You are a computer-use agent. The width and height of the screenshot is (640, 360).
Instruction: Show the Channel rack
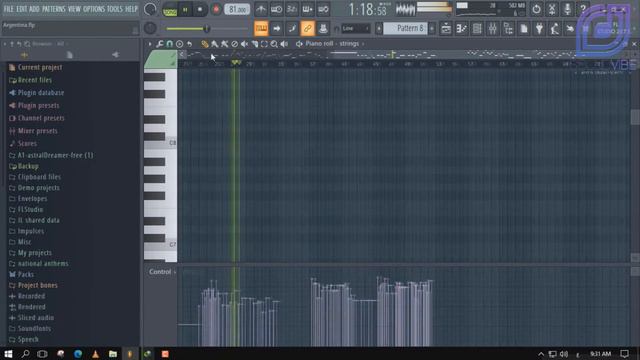pyautogui.click(x=477, y=29)
